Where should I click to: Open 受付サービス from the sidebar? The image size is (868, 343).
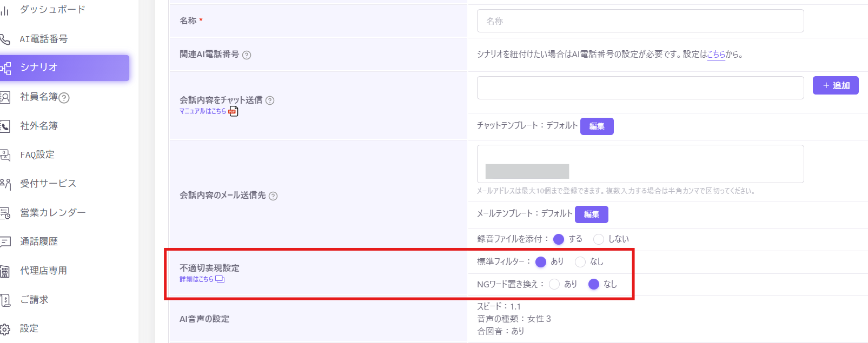coord(48,184)
